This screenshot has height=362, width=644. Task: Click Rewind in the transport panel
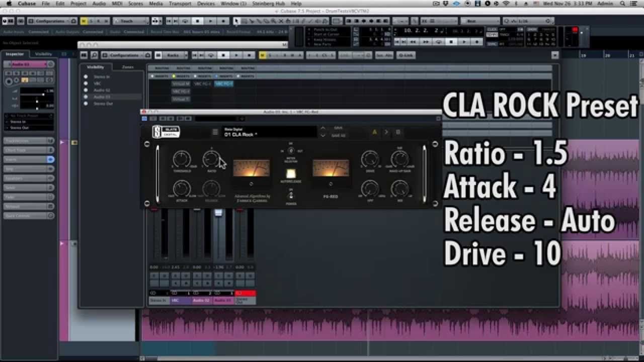point(413,42)
